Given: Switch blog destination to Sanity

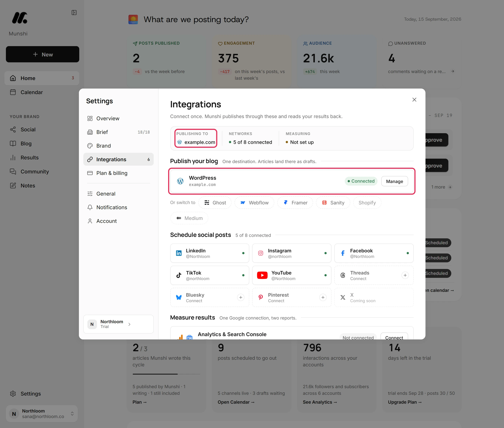Looking at the screenshot, I should pyautogui.click(x=333, y=203).
